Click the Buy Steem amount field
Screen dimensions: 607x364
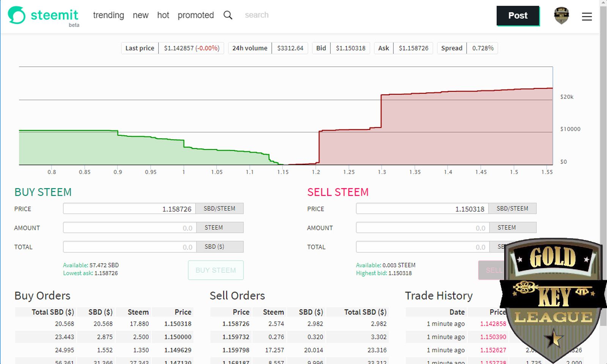pos(129,228)
